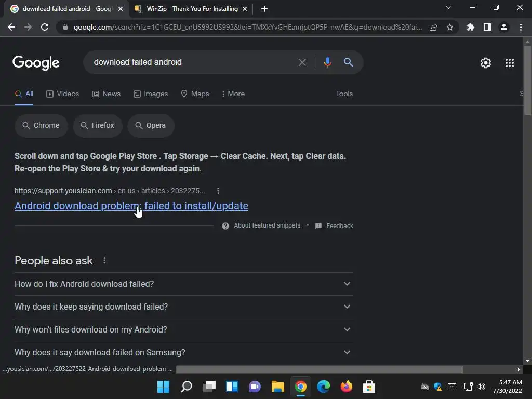532x399 pixels.
Task: Click the scrollbar down arrow
Action: coord(527,361)
